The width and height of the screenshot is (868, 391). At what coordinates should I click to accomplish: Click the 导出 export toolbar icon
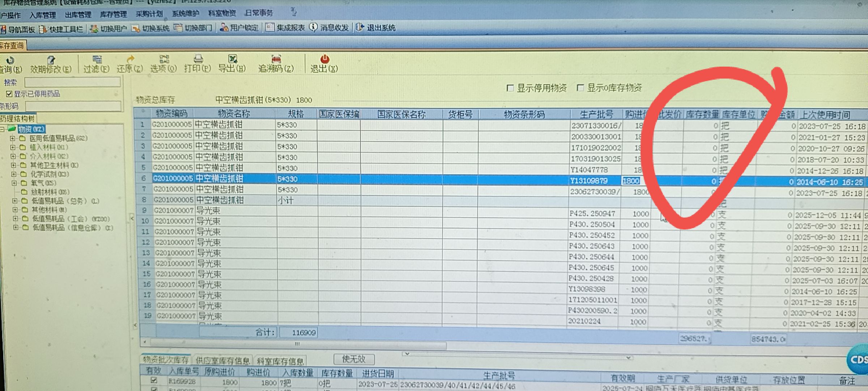pos(232,59)
